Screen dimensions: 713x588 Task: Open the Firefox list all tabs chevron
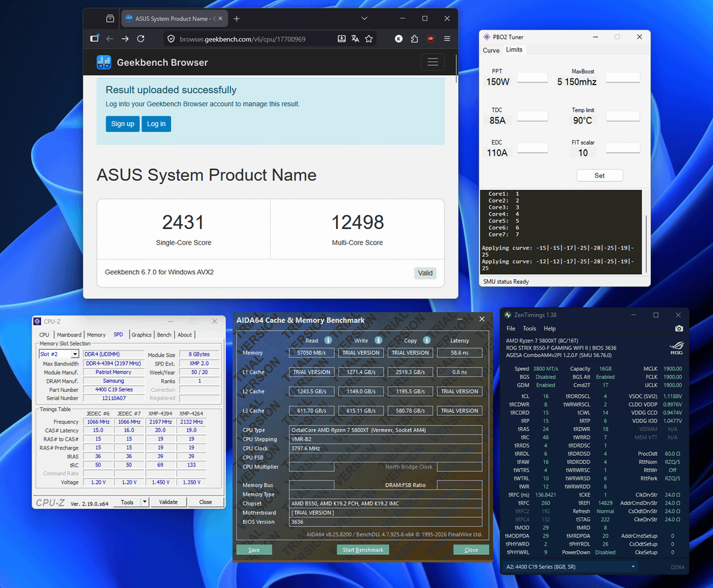pos(364,18)
